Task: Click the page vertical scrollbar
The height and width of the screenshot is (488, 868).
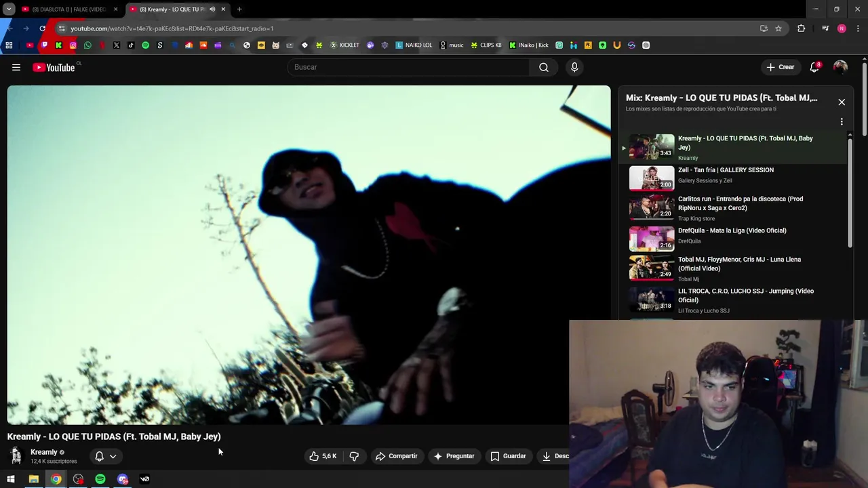Action: (x=865, y=98)
